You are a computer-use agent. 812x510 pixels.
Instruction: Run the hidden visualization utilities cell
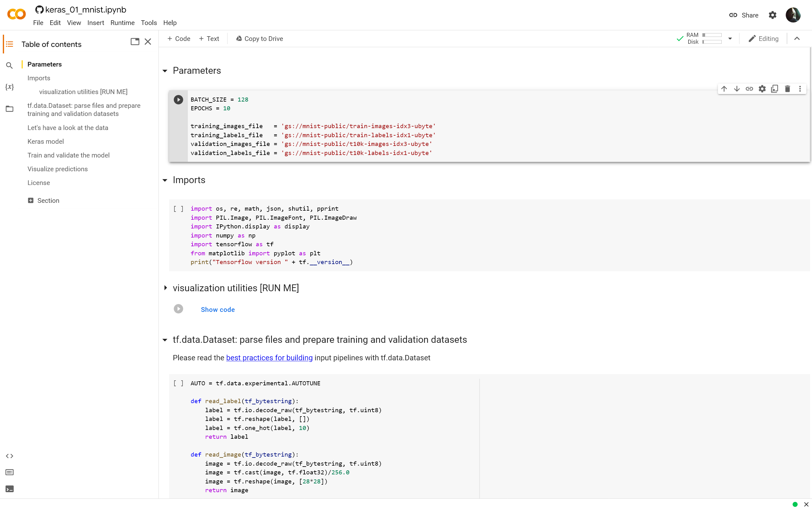tap(178, 309)
